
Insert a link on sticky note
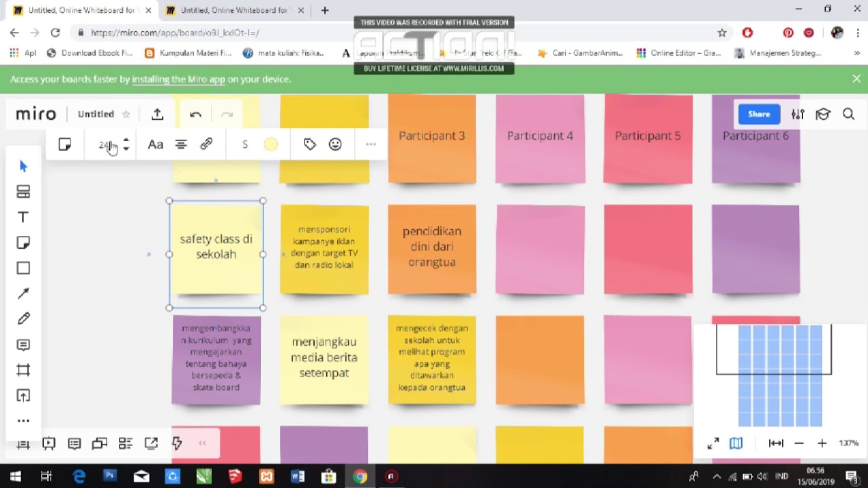[206, 144]
